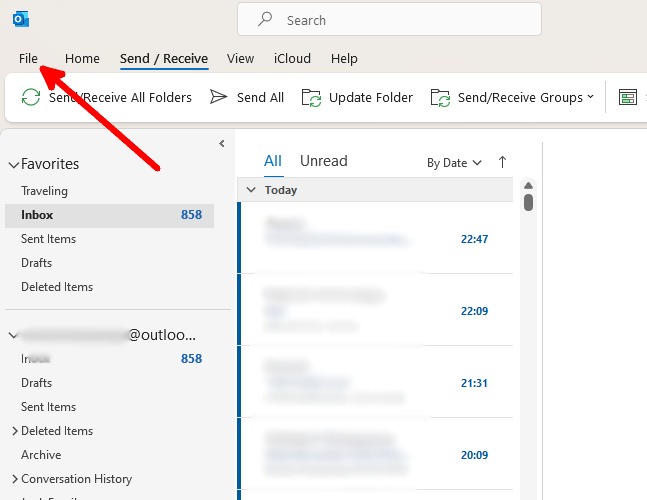Open the Help ribbon tab
Viewport: 647px width, 500px height.
coord(344,59)
